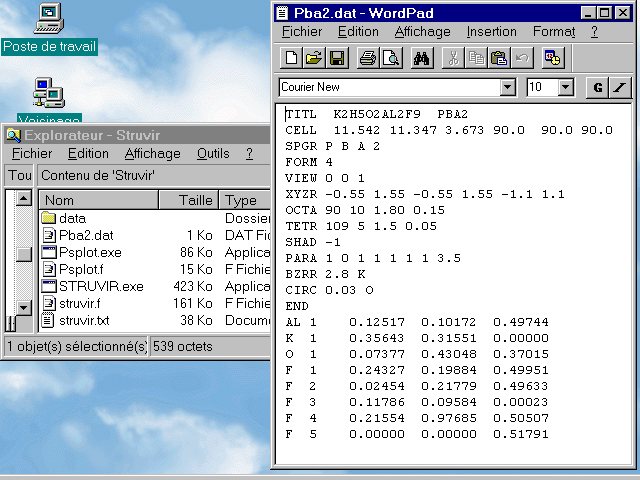
Task: Click the '423 Ko' size cell
Action: 193,287
